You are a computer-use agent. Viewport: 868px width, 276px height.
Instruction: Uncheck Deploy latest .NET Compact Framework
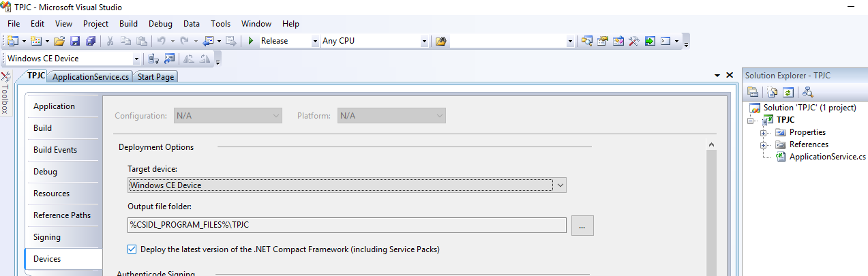click(132, 249)
